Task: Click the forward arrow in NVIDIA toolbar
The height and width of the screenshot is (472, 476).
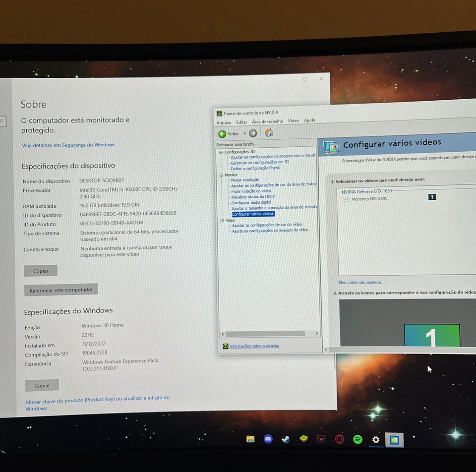Action: 253,133
